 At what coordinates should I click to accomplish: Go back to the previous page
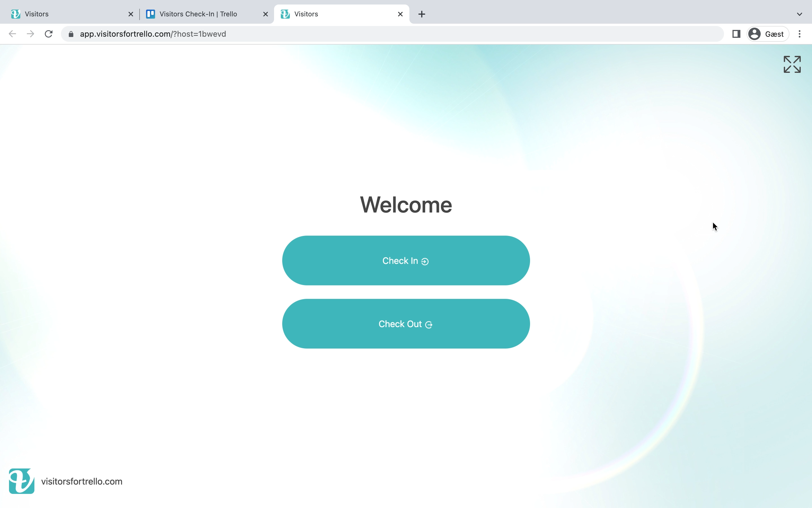12,34
